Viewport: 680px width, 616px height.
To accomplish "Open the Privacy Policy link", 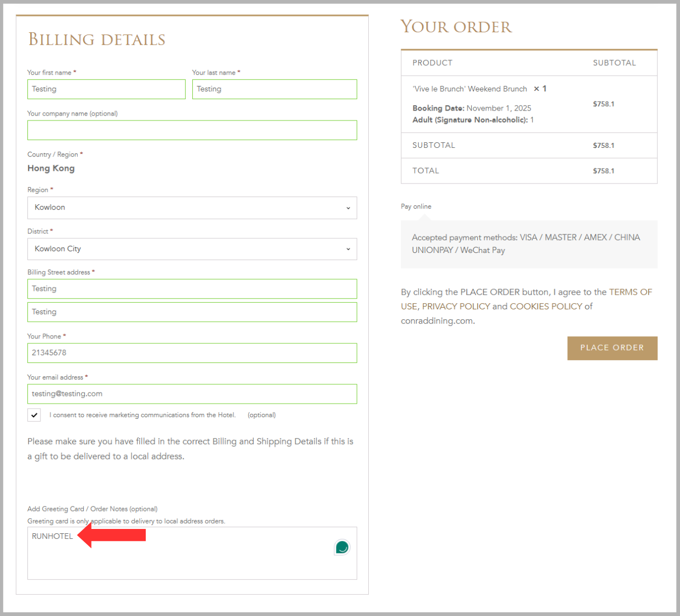I will (456, 307).
